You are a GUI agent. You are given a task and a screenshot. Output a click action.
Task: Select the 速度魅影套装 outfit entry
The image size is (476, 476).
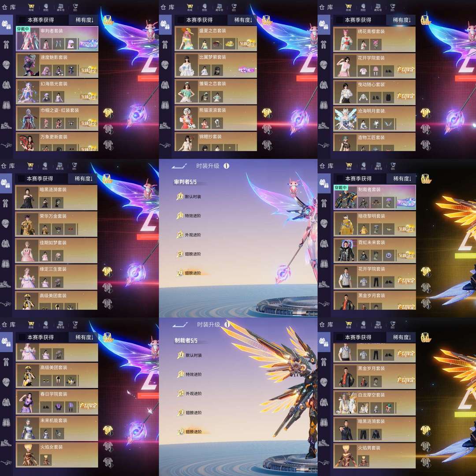coord(57,65)
